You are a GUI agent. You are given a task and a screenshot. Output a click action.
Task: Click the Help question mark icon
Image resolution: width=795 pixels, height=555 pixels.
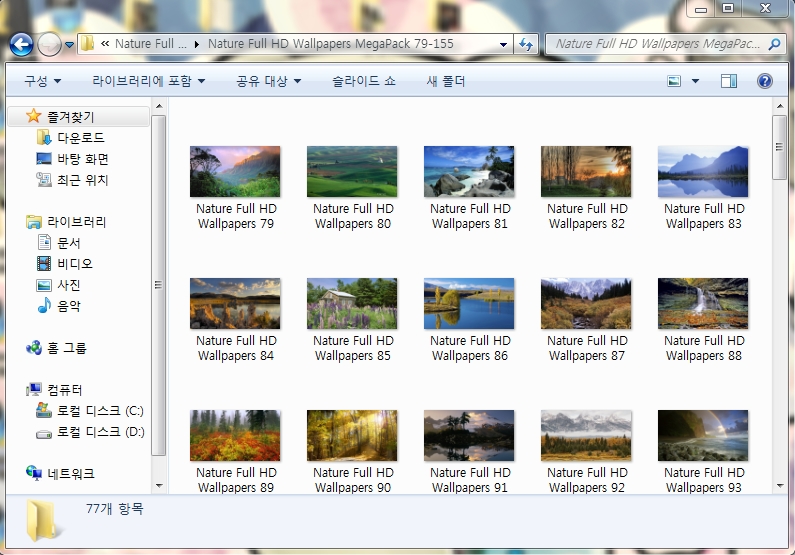[x=765, y=81]
